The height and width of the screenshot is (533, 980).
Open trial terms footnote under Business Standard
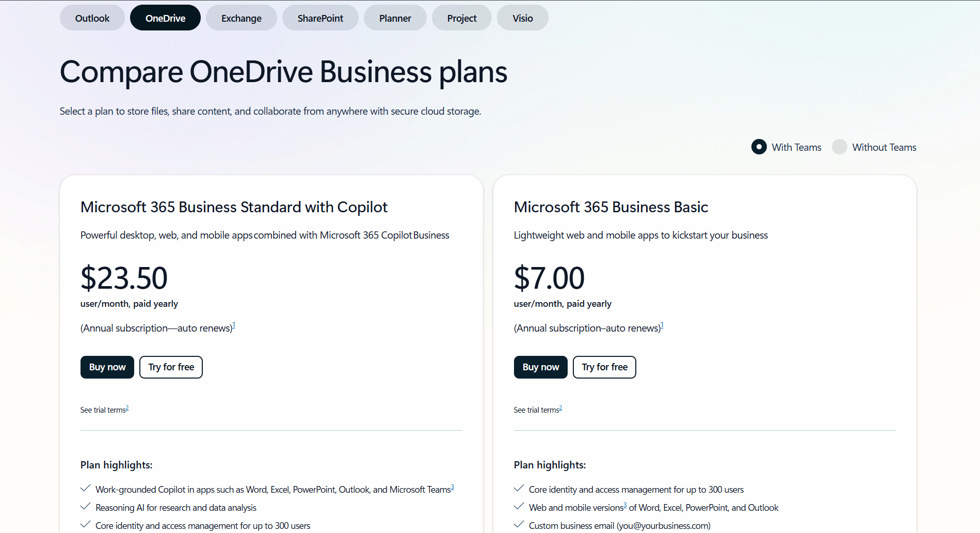point(127,408)
